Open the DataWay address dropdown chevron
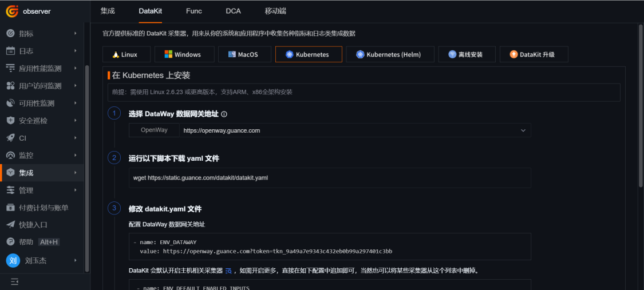644x290 pixels. [523, 130]
